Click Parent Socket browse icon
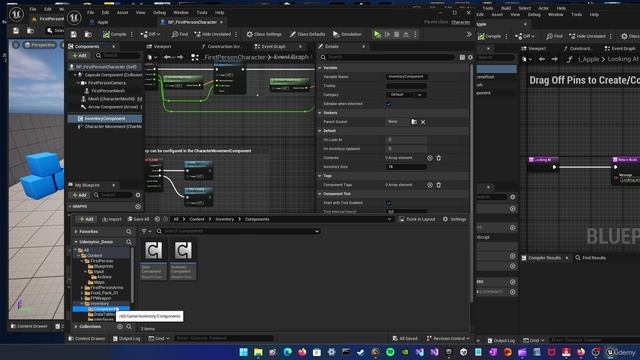Viewport: 640px width, 360px height. pos(414,122)
